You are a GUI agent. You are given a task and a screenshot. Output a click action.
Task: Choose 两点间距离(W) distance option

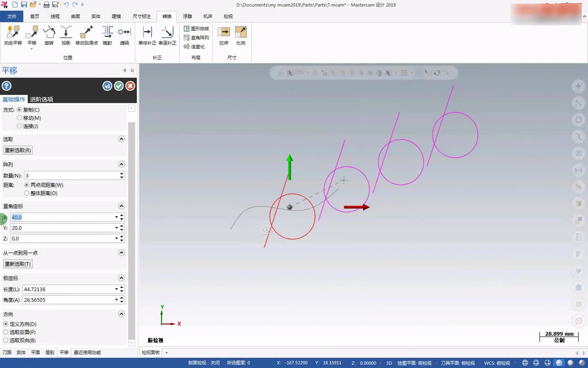[x=43, y=185]
